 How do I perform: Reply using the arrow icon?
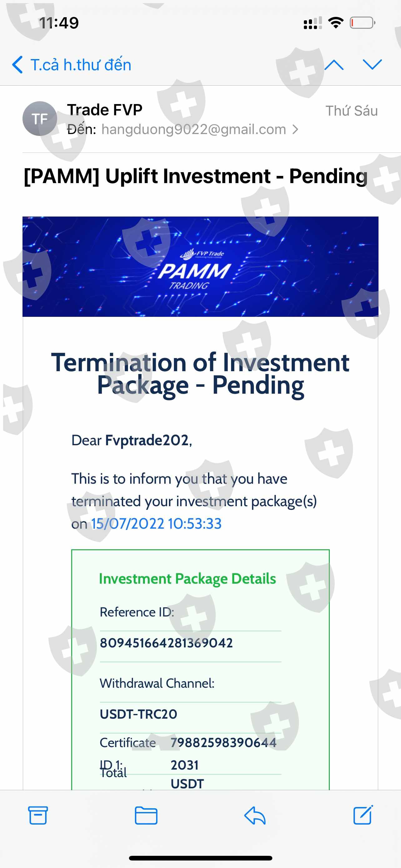(255, 816)
